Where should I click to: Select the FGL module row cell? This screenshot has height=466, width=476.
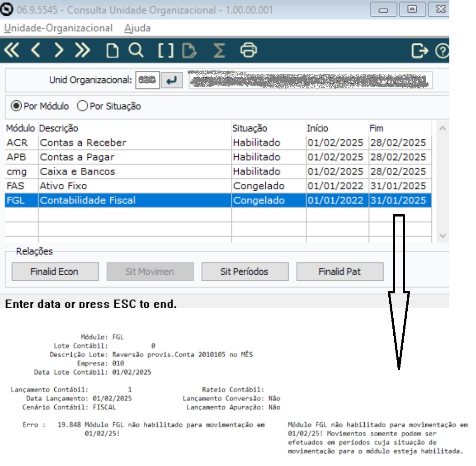(21, 200)
